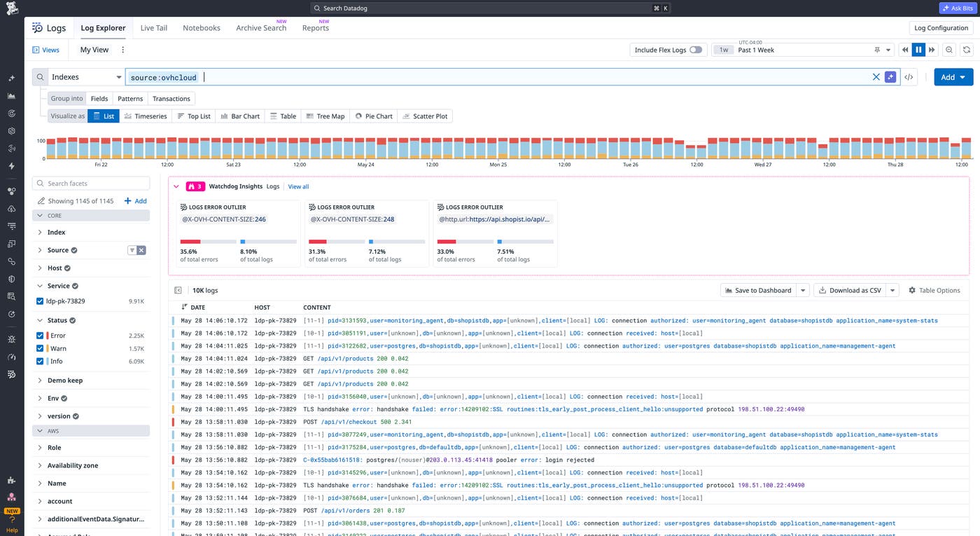Screen dimensions: 980x536
Task: Open the Reports tab
Action: click(316, 28)
